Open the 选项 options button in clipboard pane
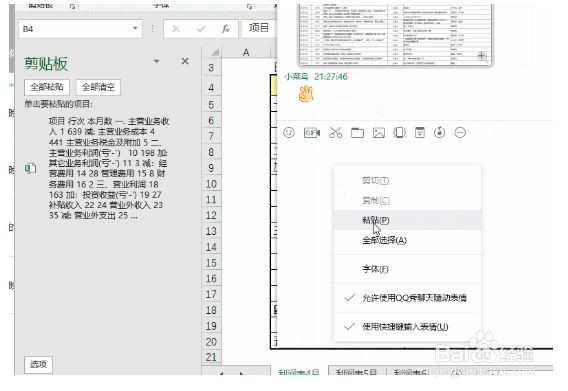 pyautogui.click(x=38, y=364)
